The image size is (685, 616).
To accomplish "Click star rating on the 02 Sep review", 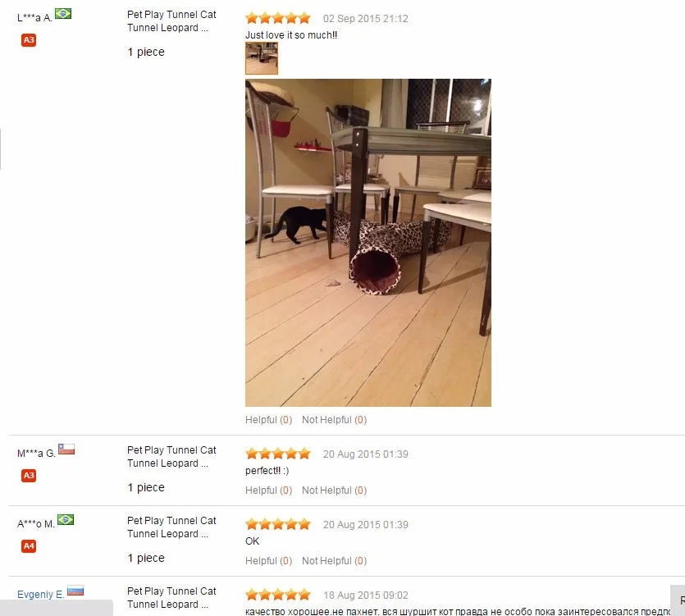I will click(278, 18).
